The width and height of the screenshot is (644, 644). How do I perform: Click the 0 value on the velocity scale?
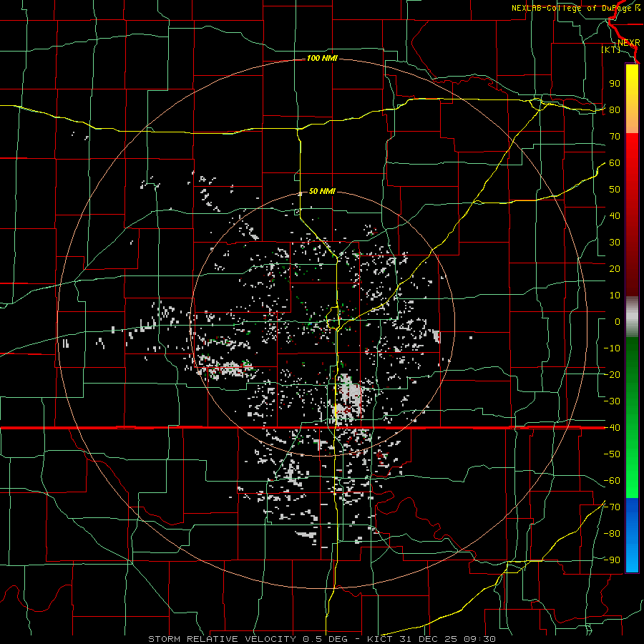click(x=618, y=321)
